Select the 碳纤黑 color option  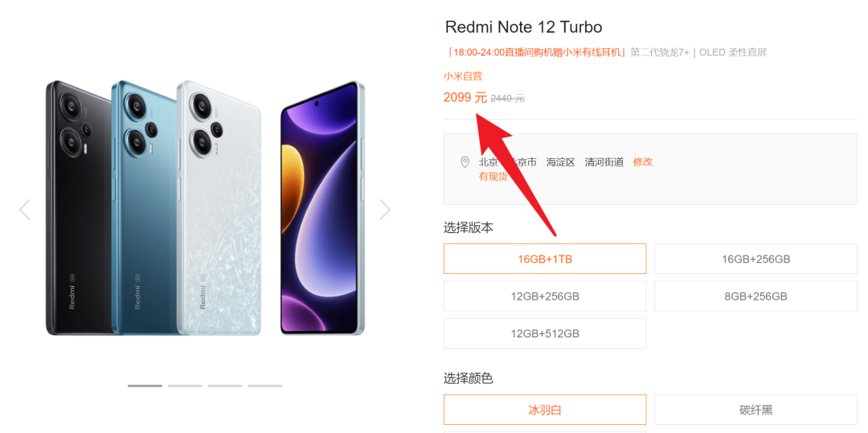755,410
